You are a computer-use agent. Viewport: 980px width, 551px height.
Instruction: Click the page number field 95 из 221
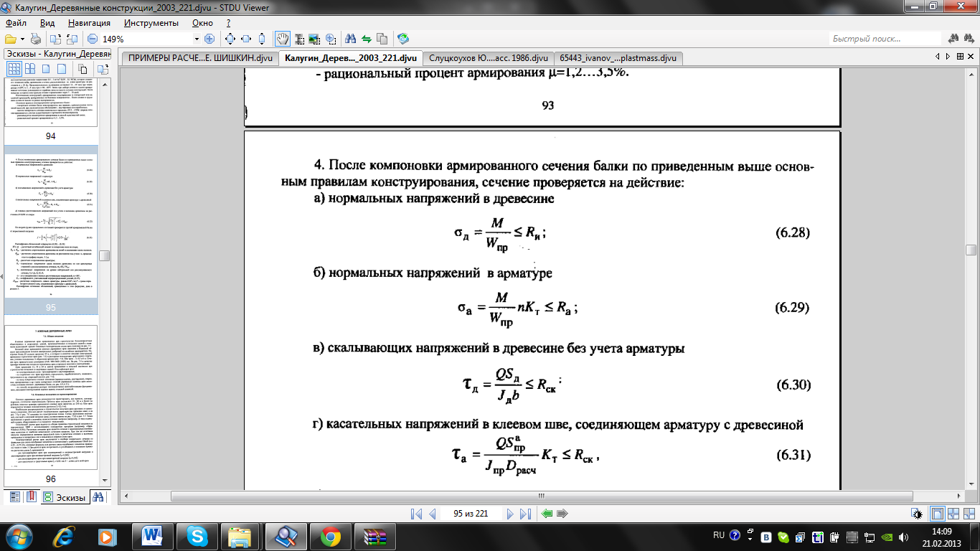coord(471,514)
